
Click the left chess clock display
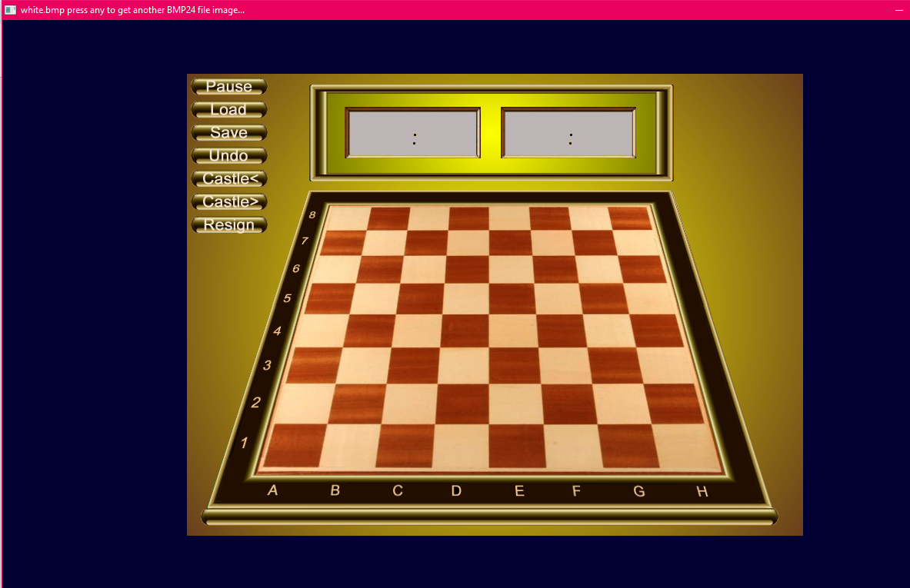[413, 133]
